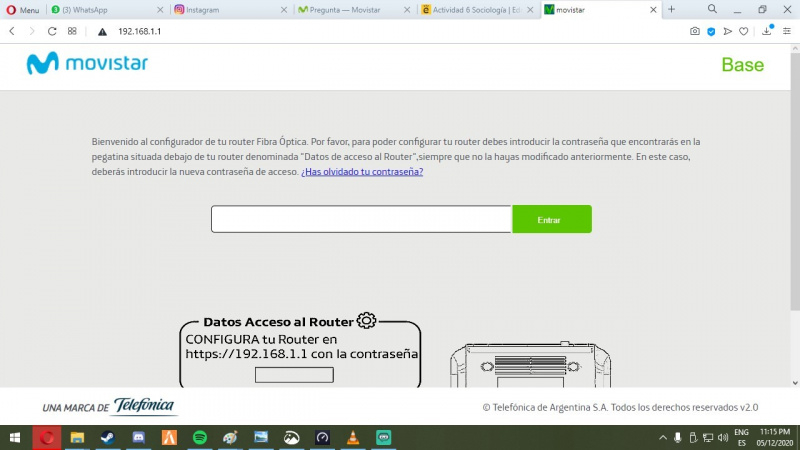This screenshot has width=800, height=450.
Task: Focus the address bar showing 192.168.1.1
Action: 139,31
